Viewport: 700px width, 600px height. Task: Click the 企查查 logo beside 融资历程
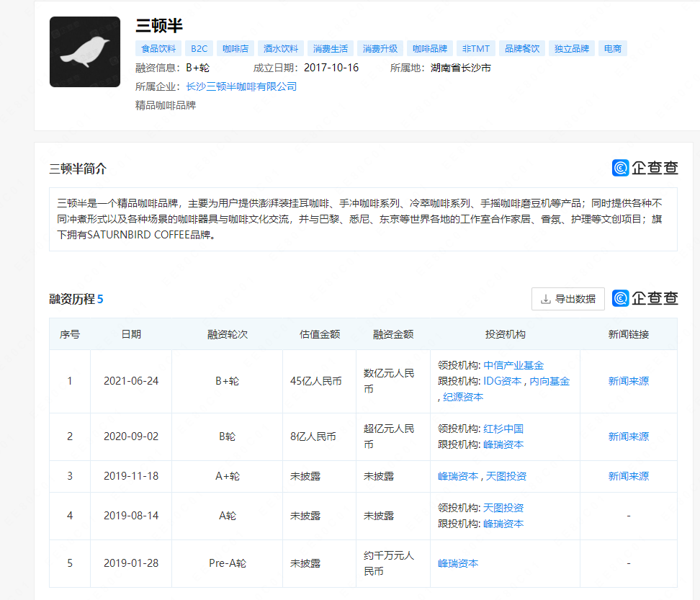[645, 297]
